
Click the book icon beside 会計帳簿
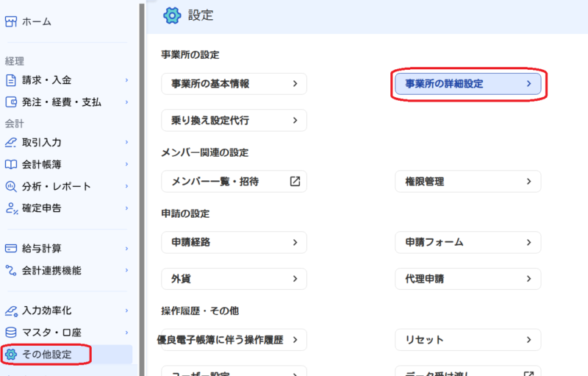tap(11, 164)
